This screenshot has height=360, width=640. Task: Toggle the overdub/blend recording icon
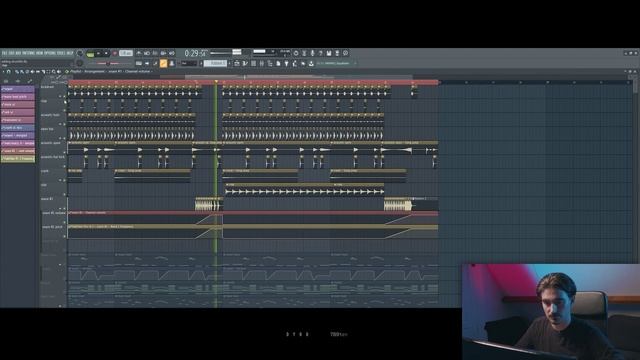click(x=163, y=53)
